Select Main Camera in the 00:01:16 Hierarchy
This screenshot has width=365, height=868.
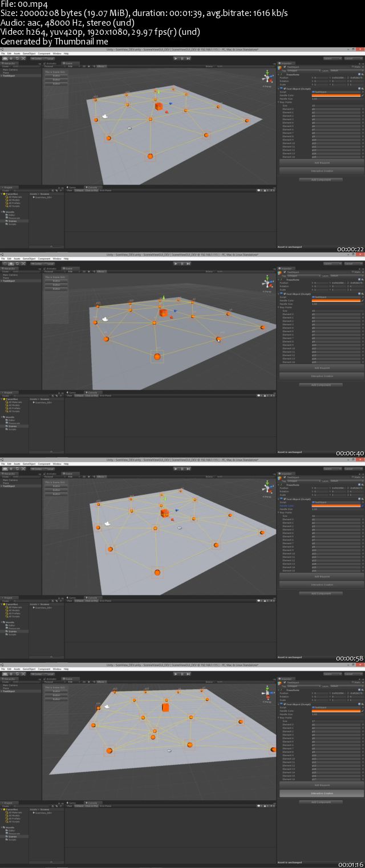coord(11,684)
